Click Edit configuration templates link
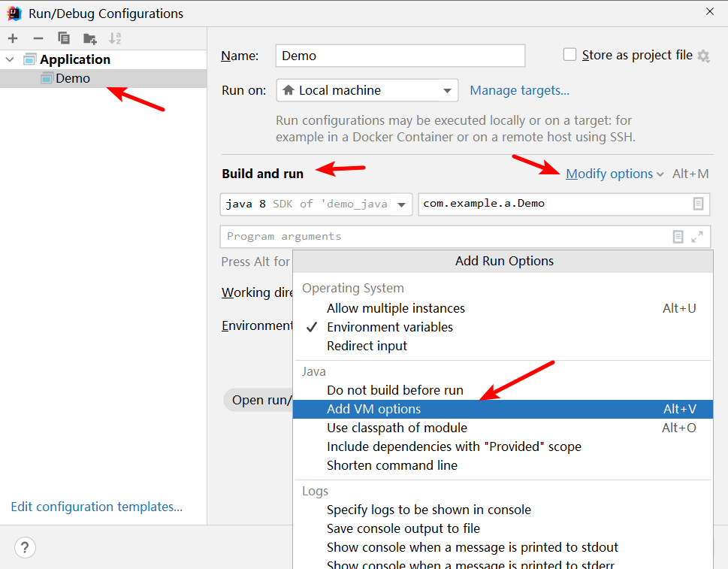This screenshot has width=728, height=569. click(x=96, y=507)
